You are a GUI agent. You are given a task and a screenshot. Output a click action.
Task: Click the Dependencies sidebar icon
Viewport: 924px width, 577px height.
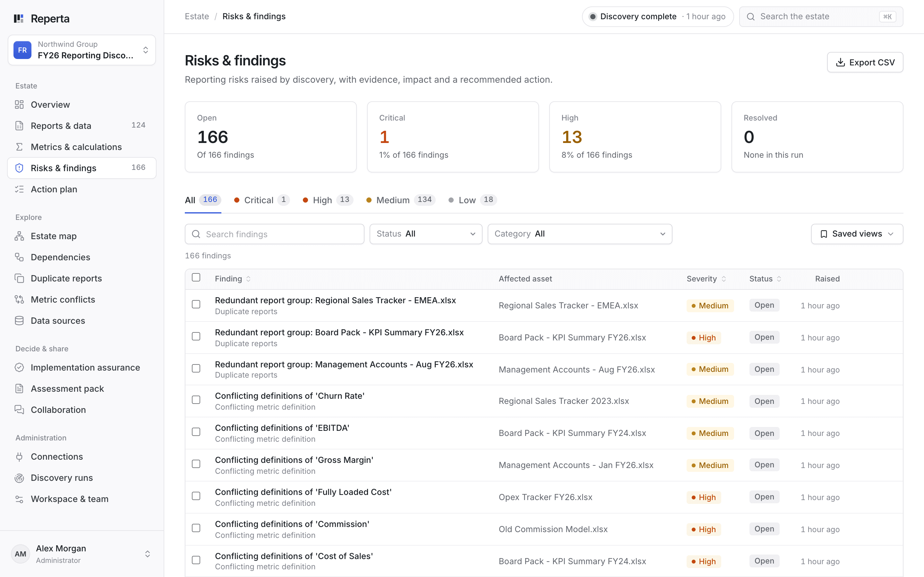coord(19,257)
